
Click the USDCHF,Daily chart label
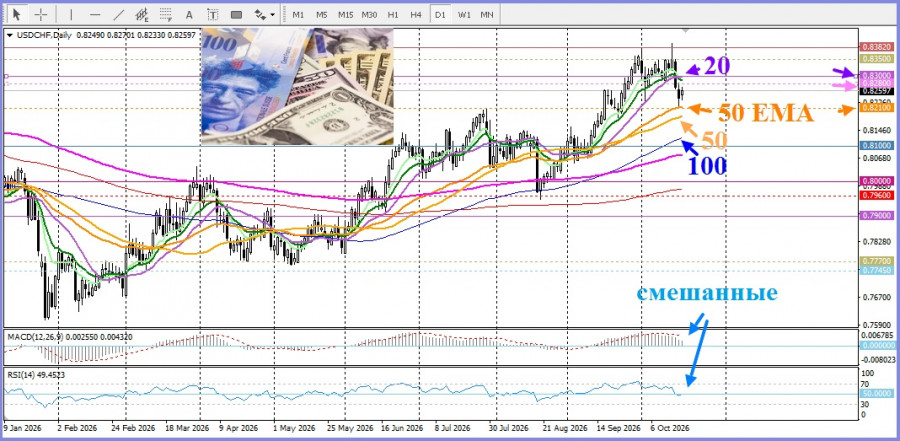tap(44, 35)
